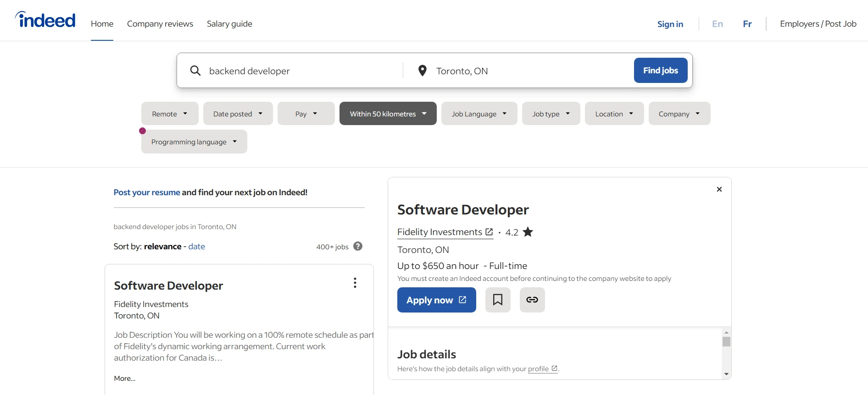
Task: Expand the Programming language filter
Action: 194,142
